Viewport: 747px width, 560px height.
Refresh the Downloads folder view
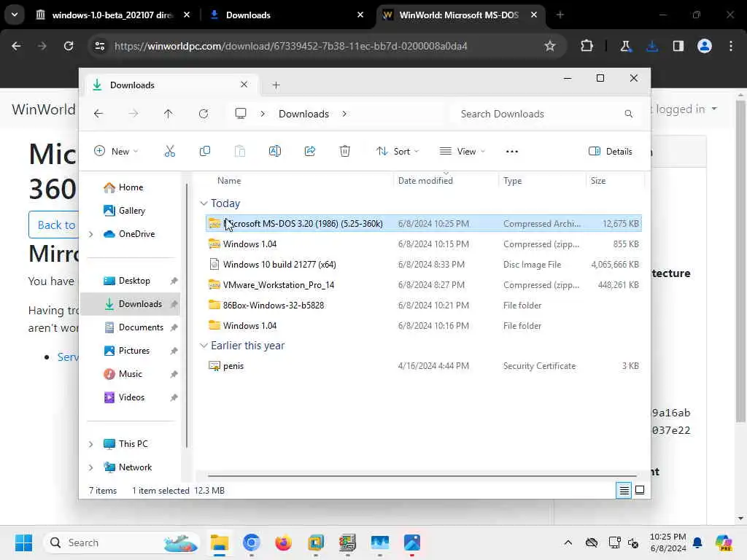pyautogui.click(x=204, y=114)
